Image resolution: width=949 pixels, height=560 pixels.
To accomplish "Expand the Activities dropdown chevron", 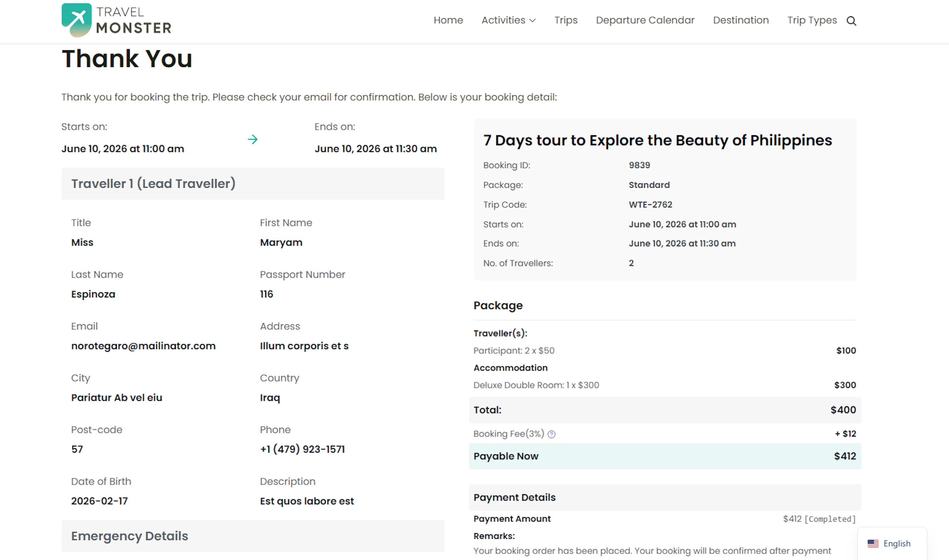I will (x=533, y=21).
